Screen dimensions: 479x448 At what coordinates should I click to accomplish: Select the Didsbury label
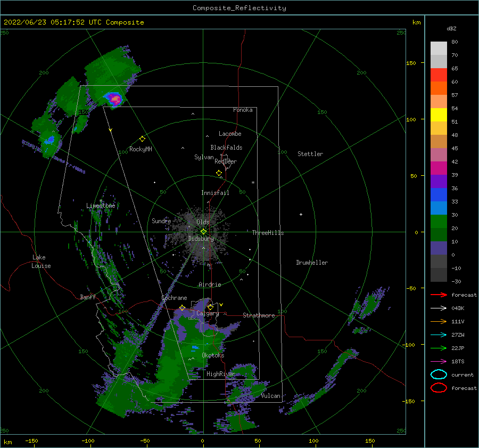pyautogui.click(x=201, y=239)
